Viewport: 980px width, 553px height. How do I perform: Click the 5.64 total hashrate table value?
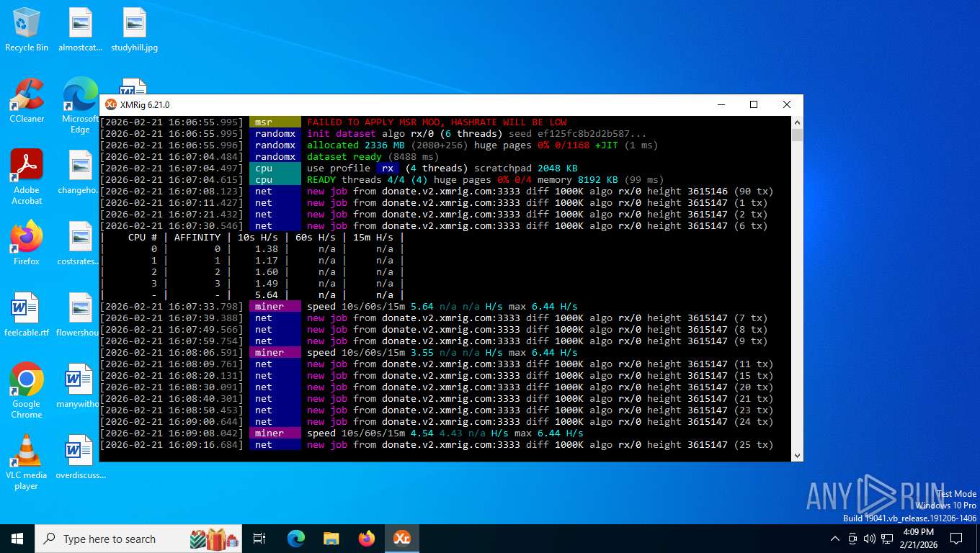coord(267,295)
